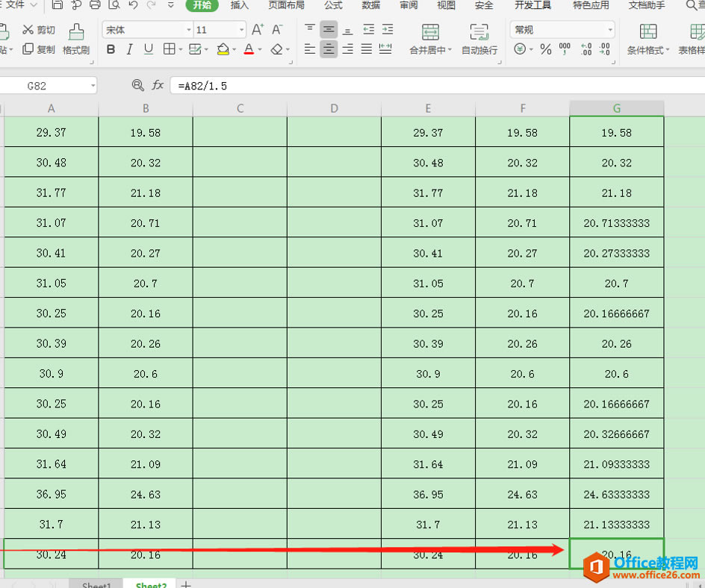Click the Print icon in quick access bar

pyautogui.click(x=95, y=4)
